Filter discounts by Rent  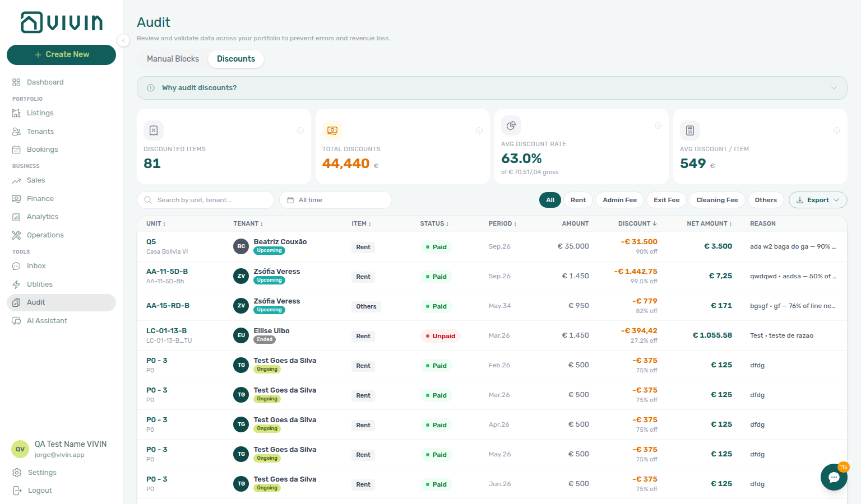tap(578, 200)
